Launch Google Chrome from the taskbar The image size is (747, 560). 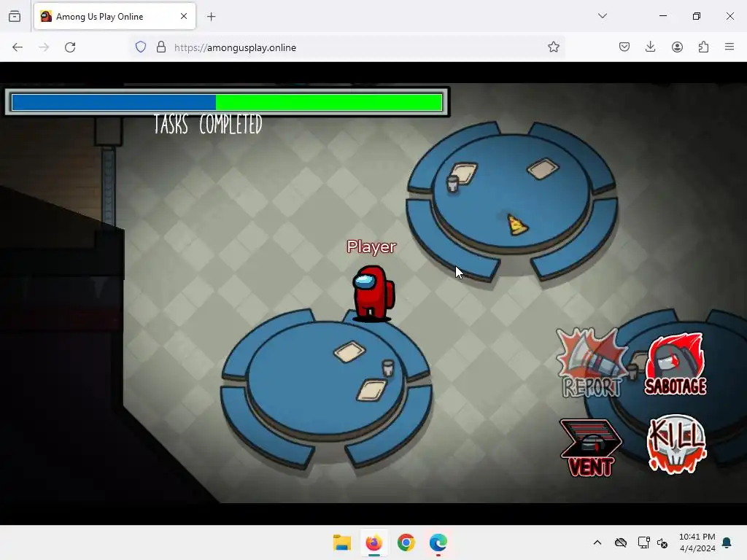(x=406, y=542)
